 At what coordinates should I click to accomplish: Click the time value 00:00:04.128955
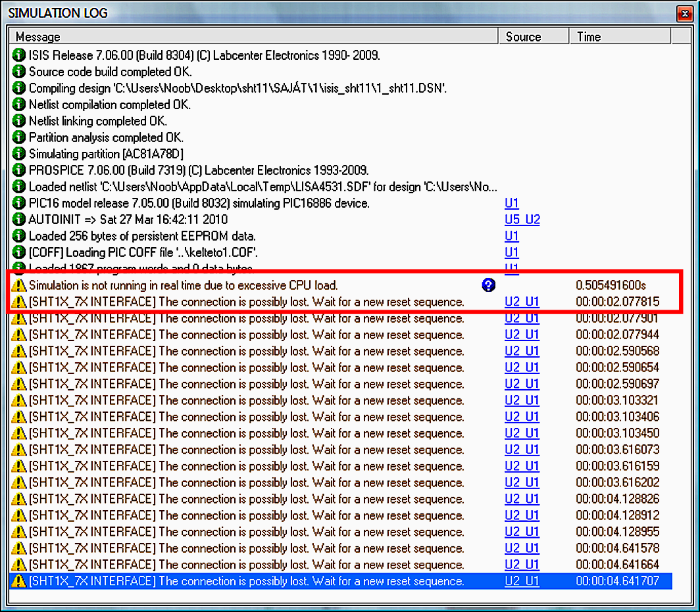point(617,532)
